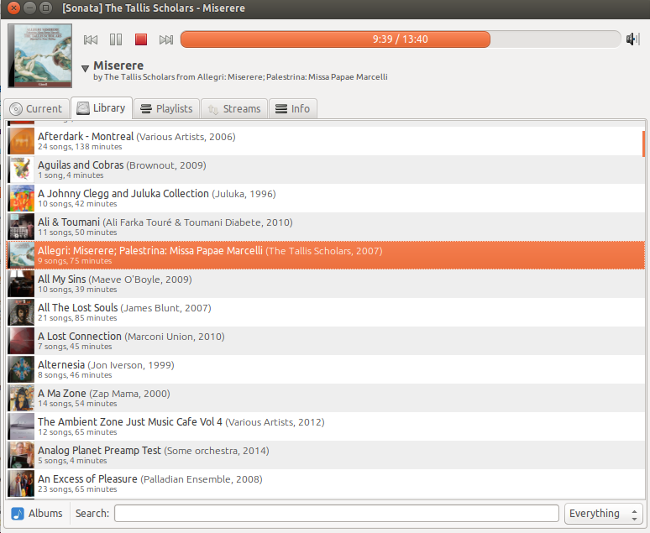Open the Albums library view button

pyautogui.click(x=37, y=513)
